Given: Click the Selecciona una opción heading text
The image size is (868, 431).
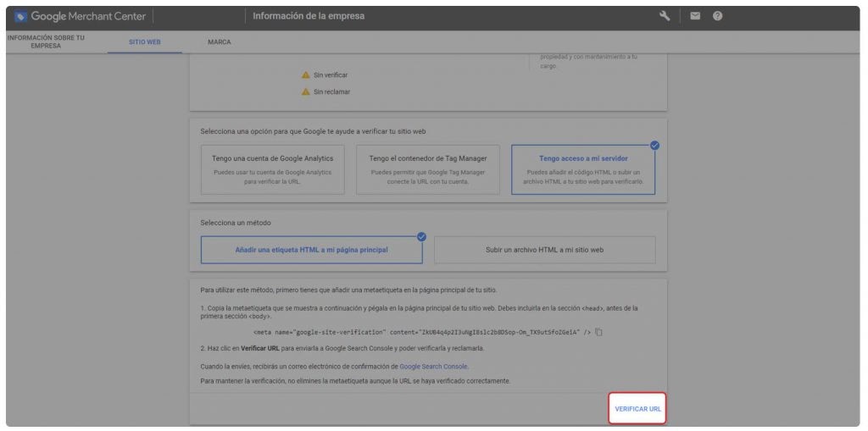Looking at the screenshot, I should pyautogui.click(x=314, y=132).
